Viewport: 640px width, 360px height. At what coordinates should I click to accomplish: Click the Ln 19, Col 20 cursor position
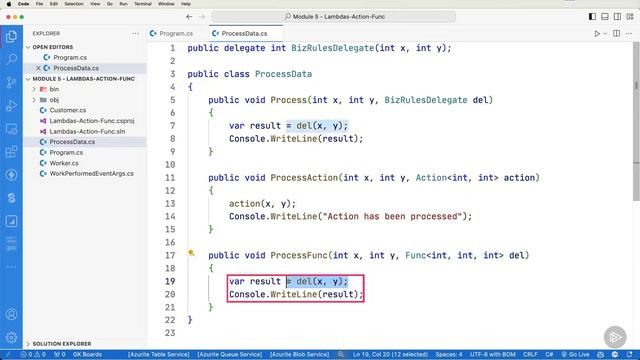pos(390,355)
